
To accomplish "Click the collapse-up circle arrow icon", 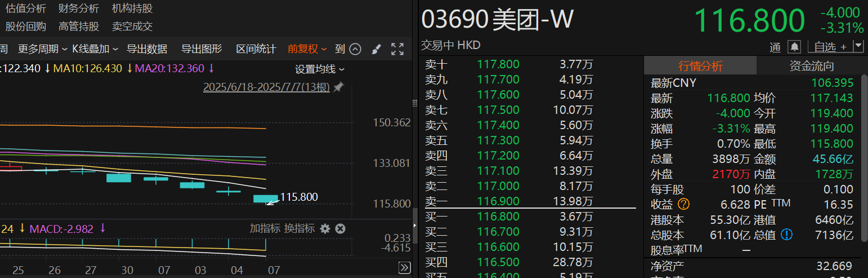I will (x=355, y=49).
